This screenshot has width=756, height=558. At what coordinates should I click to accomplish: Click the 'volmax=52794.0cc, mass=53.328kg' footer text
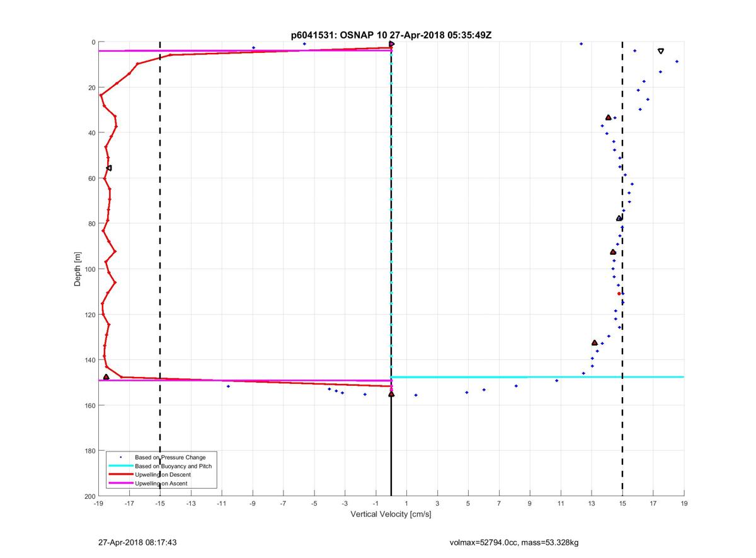click(x=514, y=542)
